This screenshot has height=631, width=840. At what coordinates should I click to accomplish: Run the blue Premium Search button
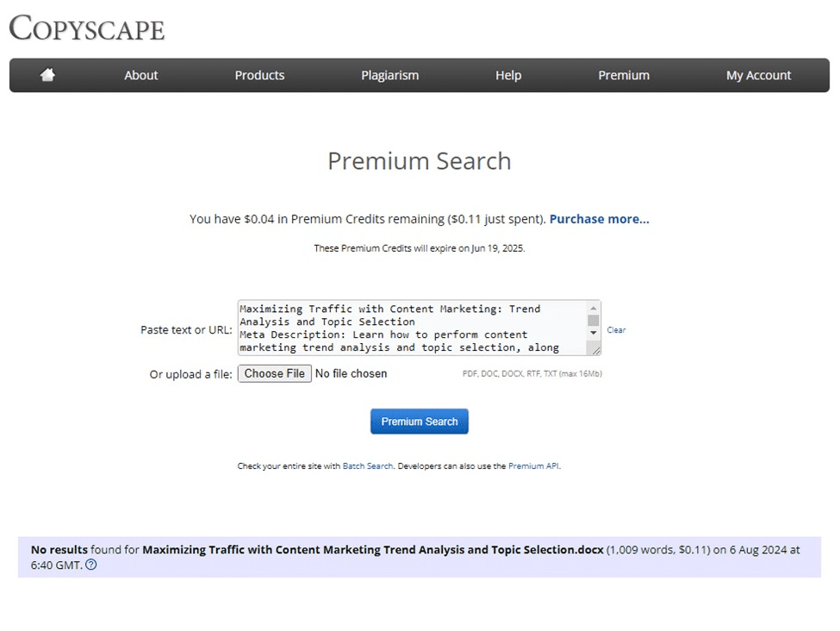pos(420,422)
